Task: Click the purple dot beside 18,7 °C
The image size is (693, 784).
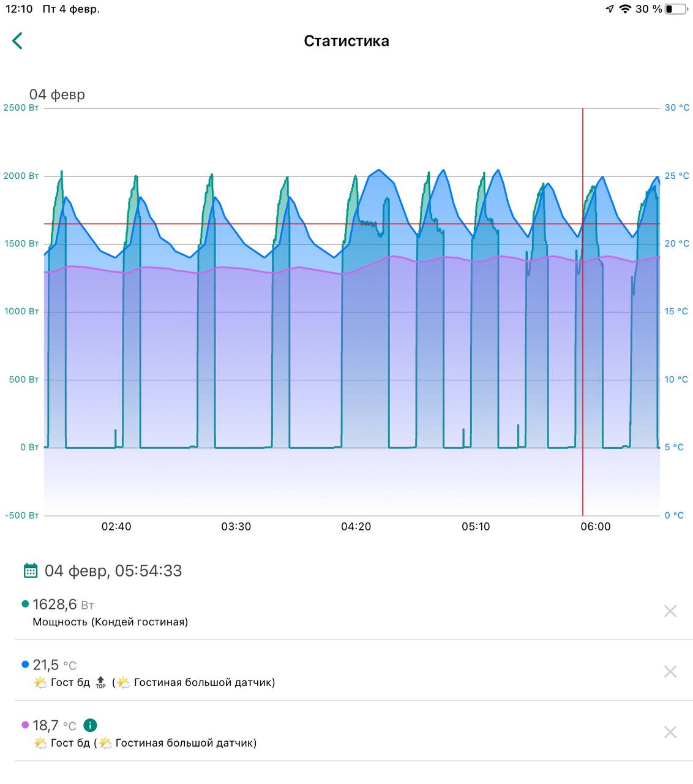Action: [x=25, y=725]
